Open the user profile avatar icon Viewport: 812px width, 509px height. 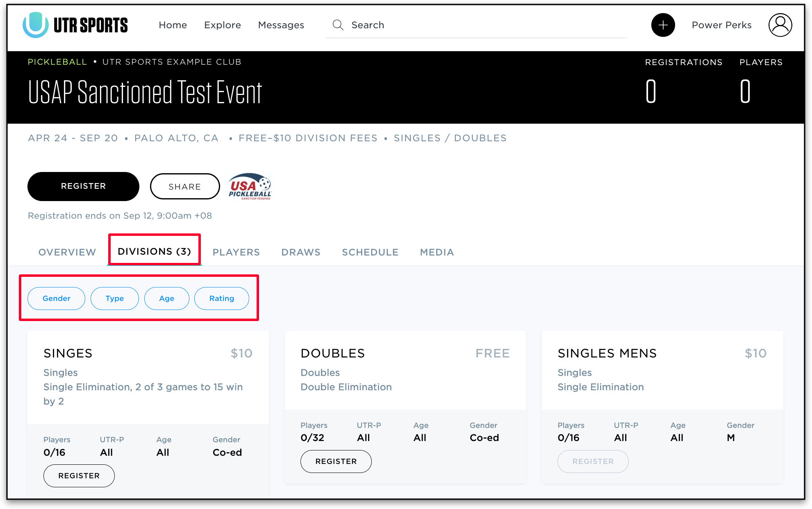(780, 25)
